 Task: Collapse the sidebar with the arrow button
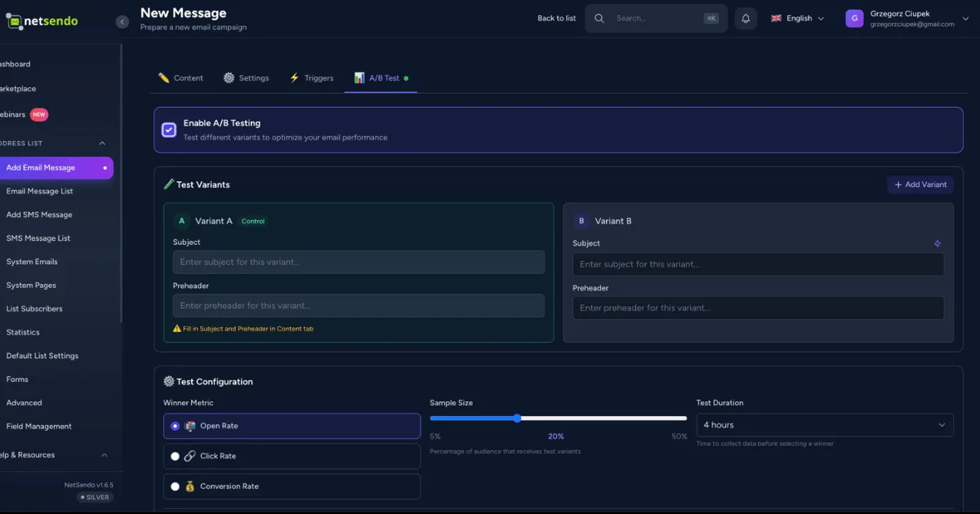(x=122, y=22)
